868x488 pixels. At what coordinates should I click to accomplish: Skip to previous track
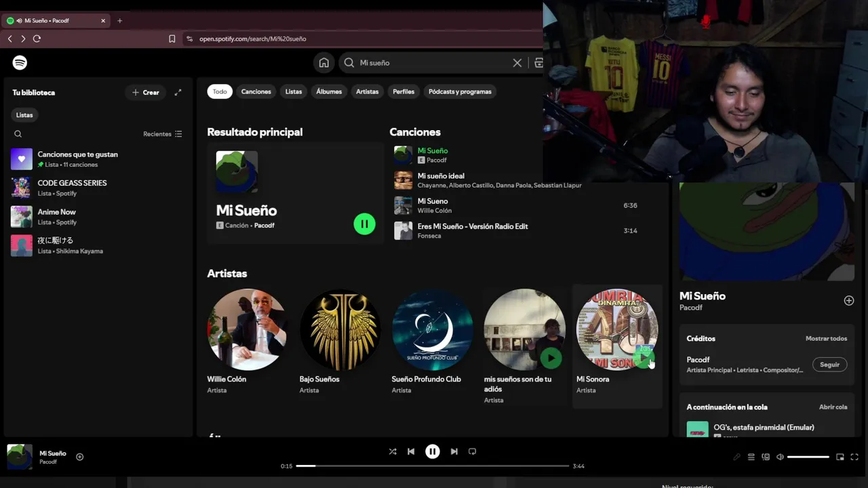click(x=411, y=451)
